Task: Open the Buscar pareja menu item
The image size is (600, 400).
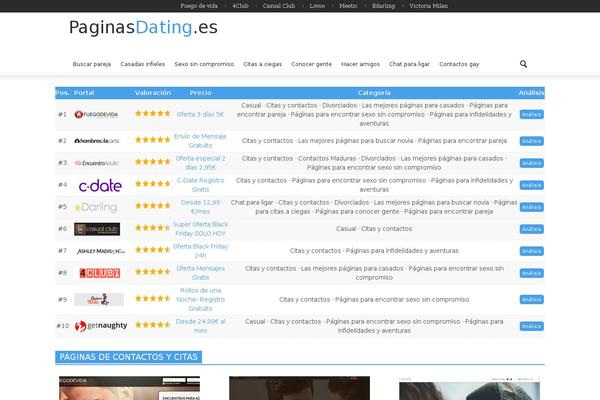Action: coord(92,64)
